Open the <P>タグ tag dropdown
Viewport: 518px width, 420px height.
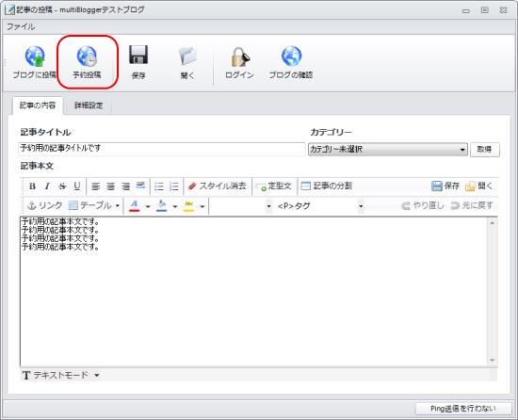319,206
